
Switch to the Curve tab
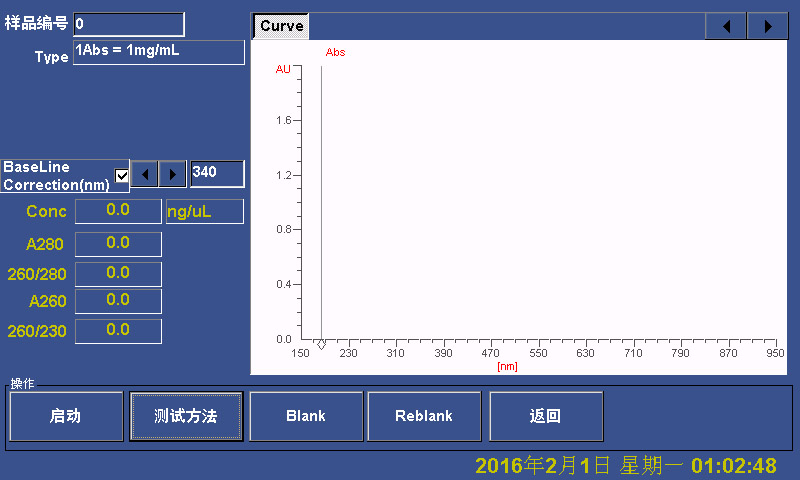tap(281, 26)
